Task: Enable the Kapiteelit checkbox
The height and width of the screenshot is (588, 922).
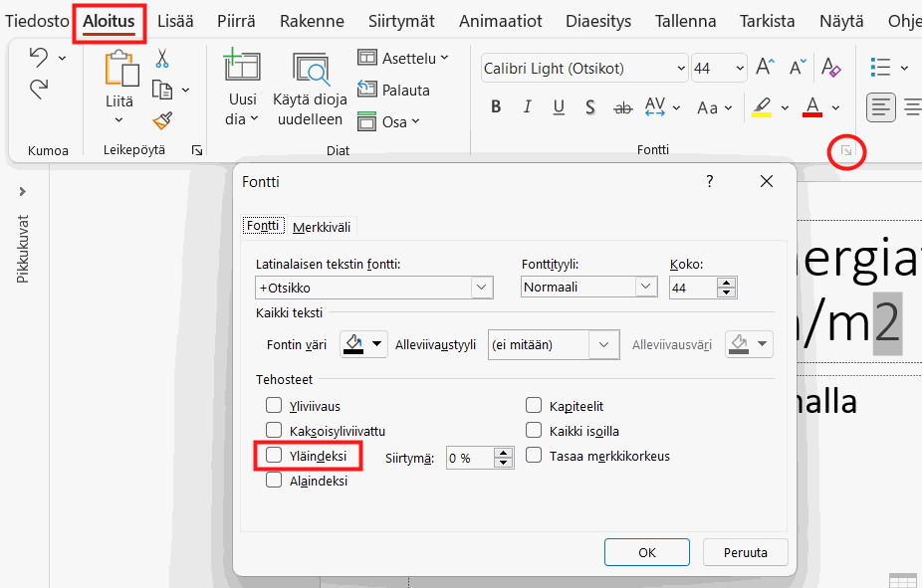Action: click(534, 405)
